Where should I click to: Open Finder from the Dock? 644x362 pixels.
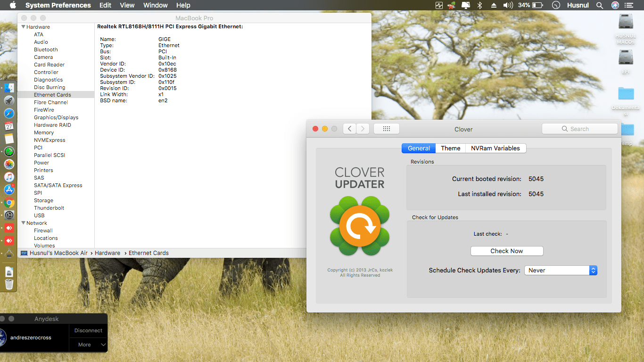[9, 88]
